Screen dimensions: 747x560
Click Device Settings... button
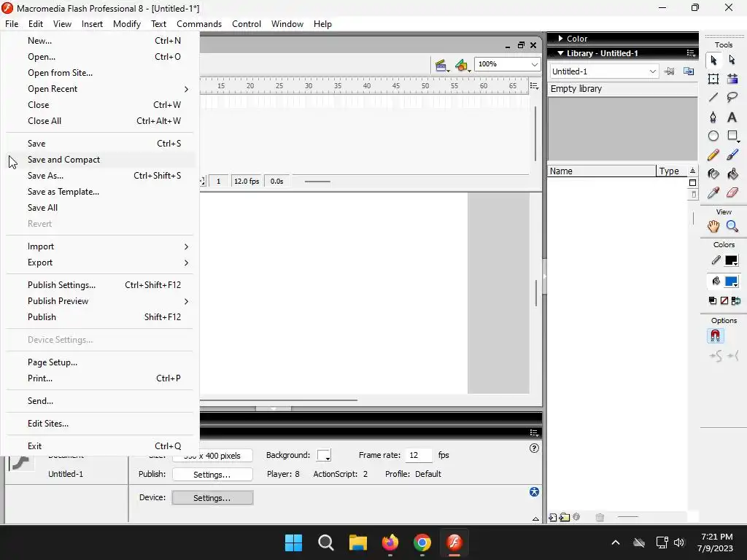tap(212, 497)
